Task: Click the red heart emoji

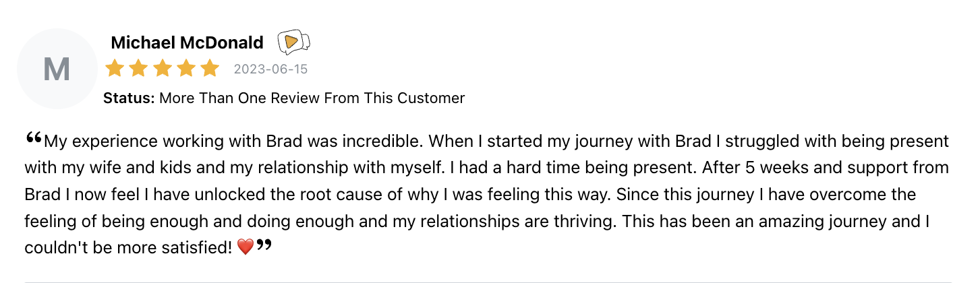Action: pyautogui.click(x=246, y=248)
